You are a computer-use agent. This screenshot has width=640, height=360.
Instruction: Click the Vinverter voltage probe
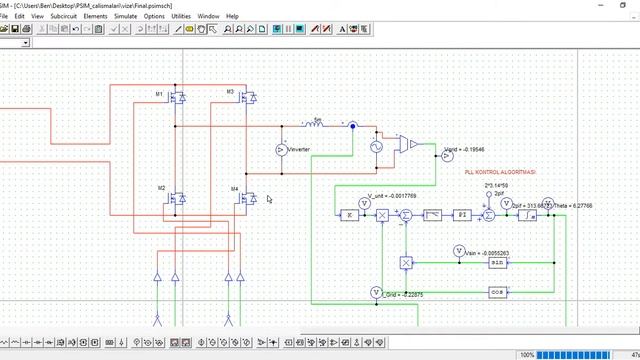281,150
